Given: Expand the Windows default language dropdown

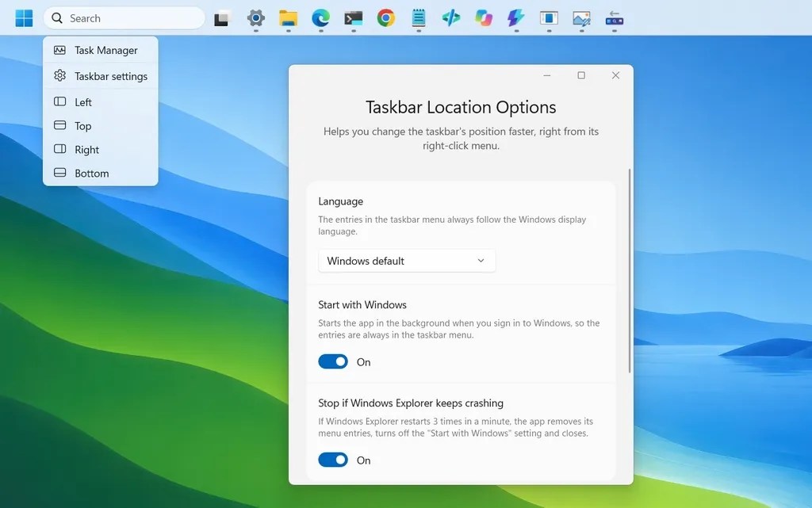Looking at the screenshot, I should (407, 261).
